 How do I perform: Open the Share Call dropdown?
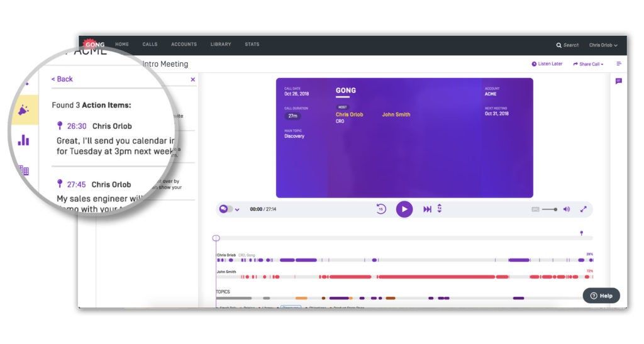click(x=588, y=64)
